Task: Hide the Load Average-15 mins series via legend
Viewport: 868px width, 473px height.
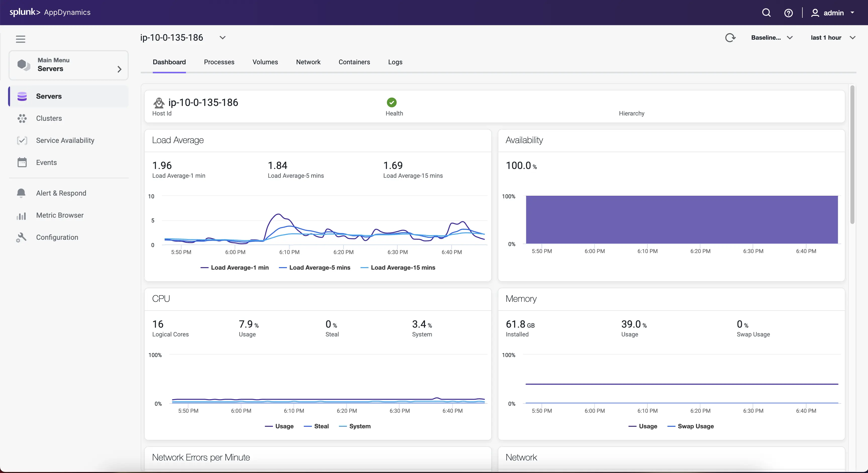Action: click(402, 267)
